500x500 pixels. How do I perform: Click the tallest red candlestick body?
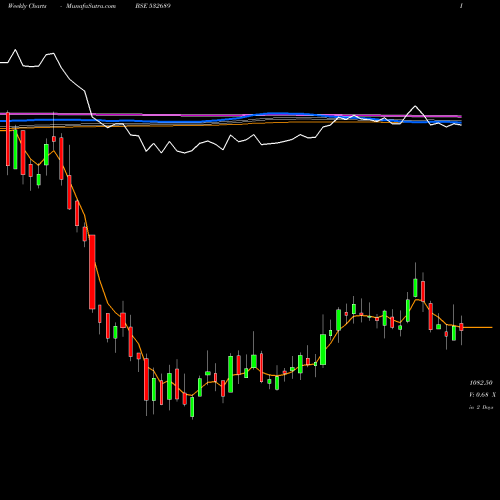tap(92, 272)
